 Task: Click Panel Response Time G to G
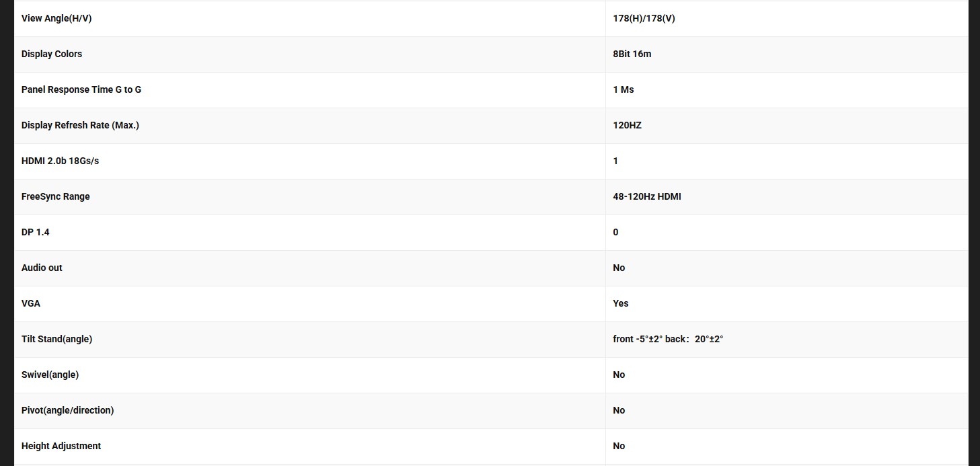[81, 89]
